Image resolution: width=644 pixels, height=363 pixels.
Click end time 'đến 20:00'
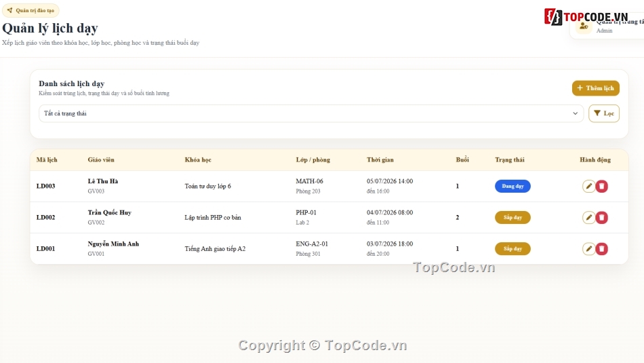(378, 254)
